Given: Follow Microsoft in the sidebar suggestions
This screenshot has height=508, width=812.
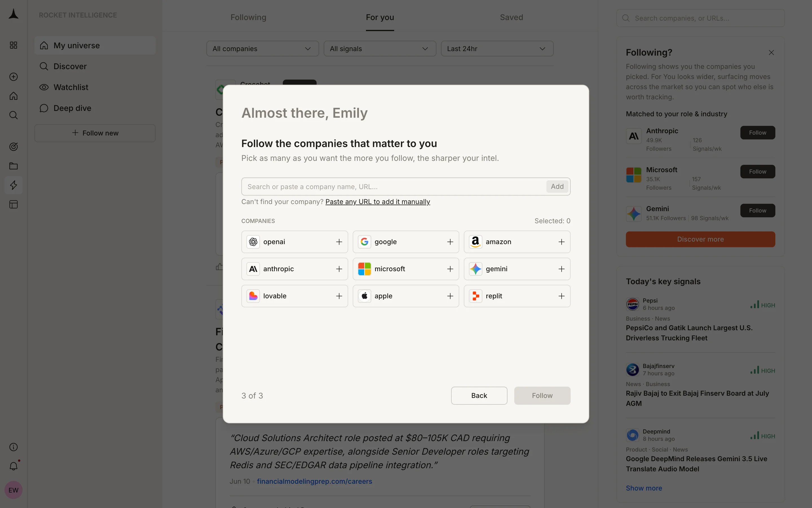Looking at the screenshot, I should [757, 172].
